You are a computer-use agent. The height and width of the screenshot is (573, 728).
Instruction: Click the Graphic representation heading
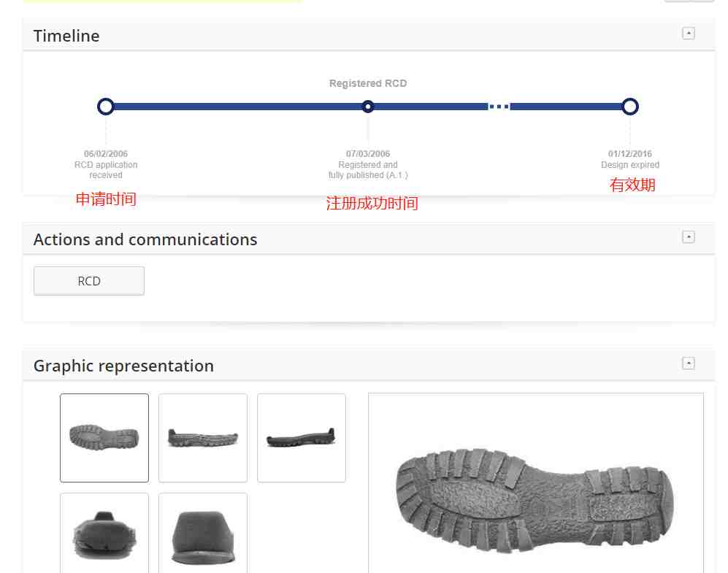click(x=123, y=366)
